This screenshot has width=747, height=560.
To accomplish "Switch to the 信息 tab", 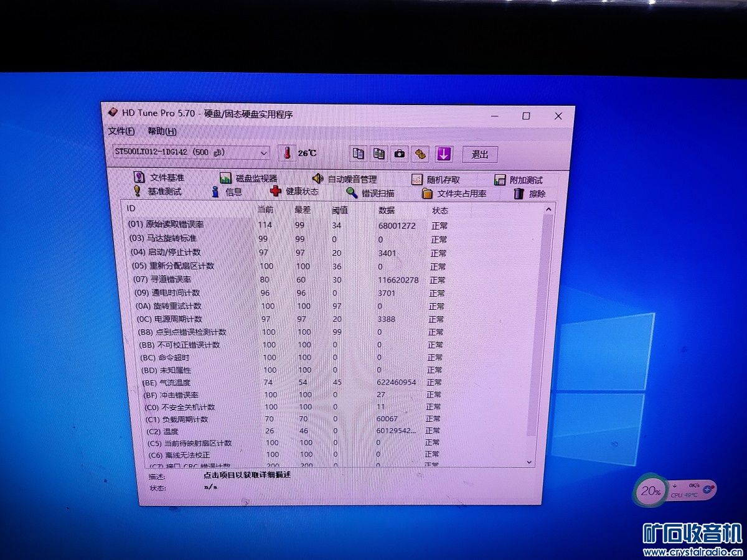I will coord(227,192).
